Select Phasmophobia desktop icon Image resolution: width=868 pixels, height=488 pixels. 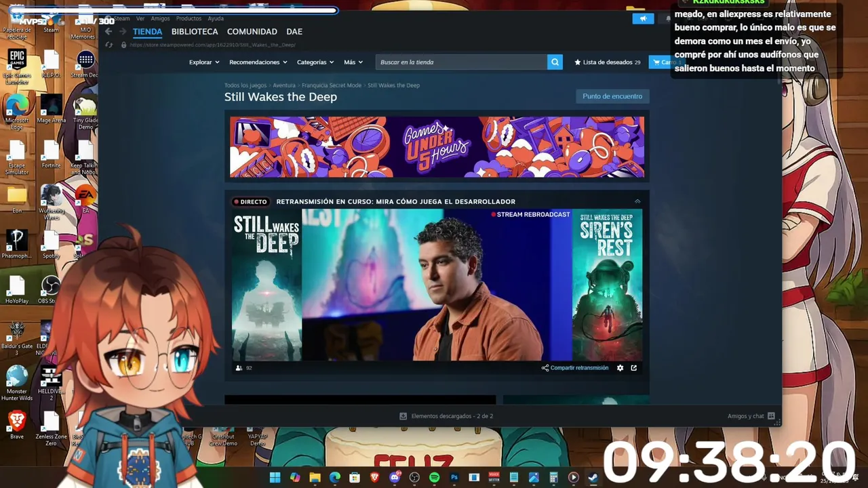click(17, 244)
